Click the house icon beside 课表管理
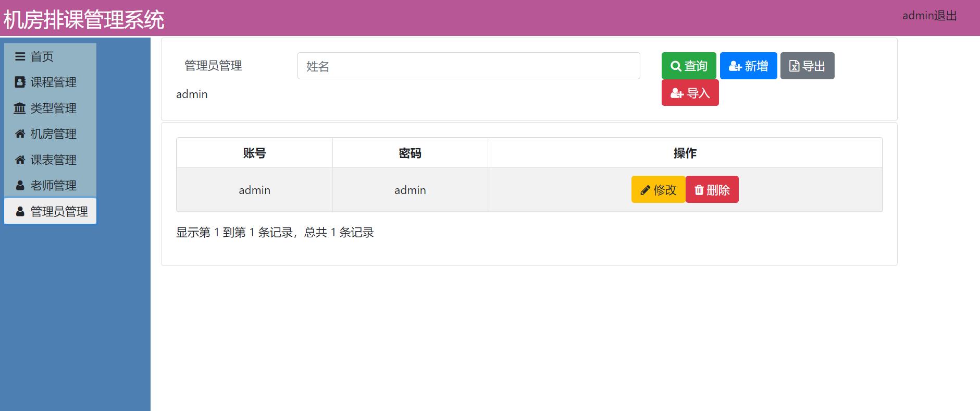This screenshot has width=980, height=411. [20, 160]
